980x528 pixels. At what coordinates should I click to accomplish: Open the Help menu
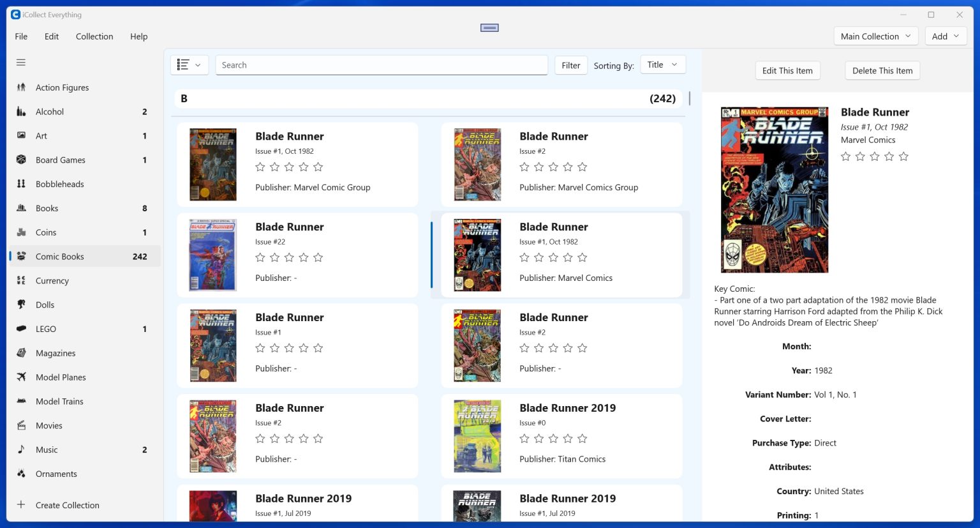point(138,36)
